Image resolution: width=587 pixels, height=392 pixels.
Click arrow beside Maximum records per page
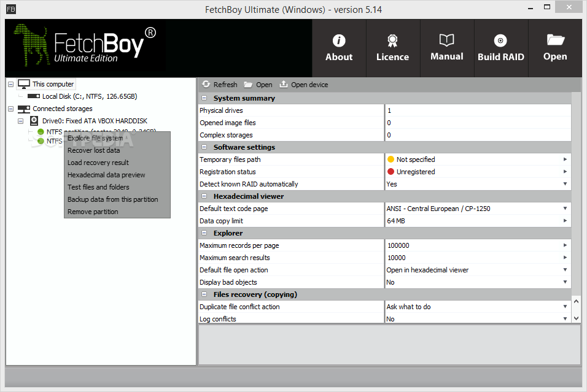(565, 245)
